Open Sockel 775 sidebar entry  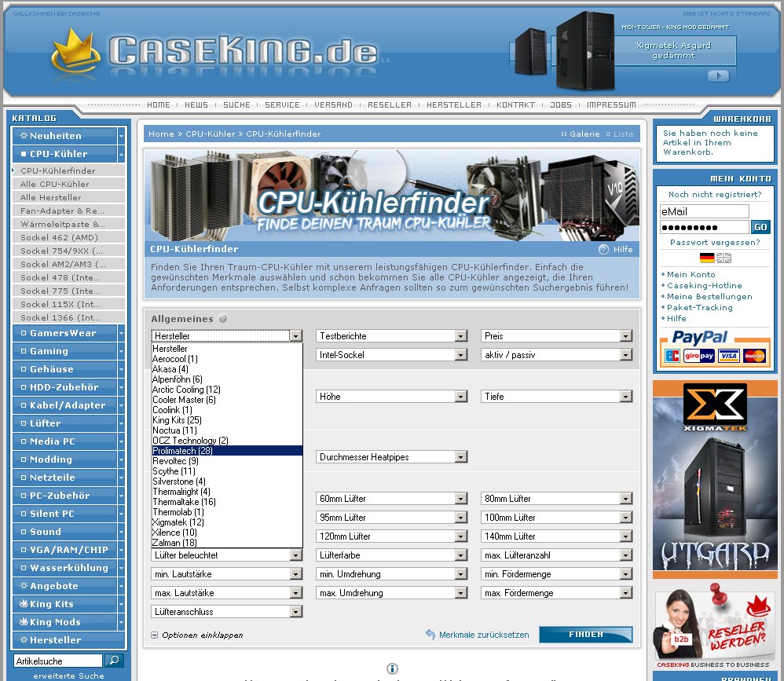68,291
